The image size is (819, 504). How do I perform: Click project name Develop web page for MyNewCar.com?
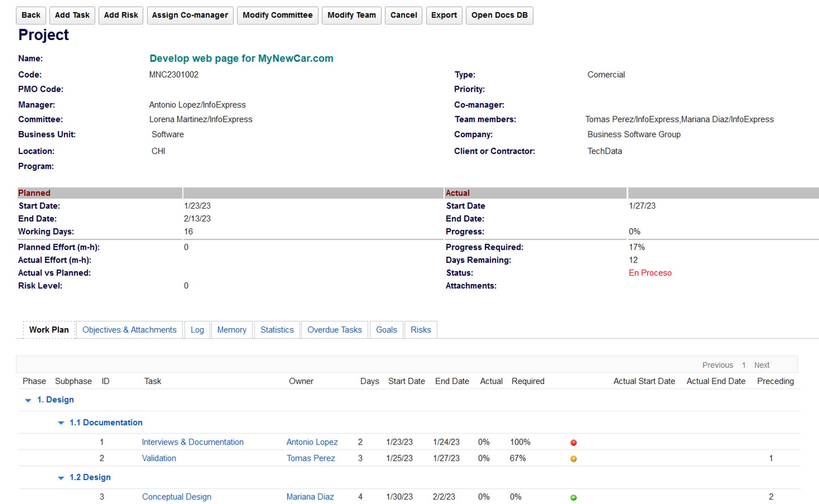pos(242,59)
